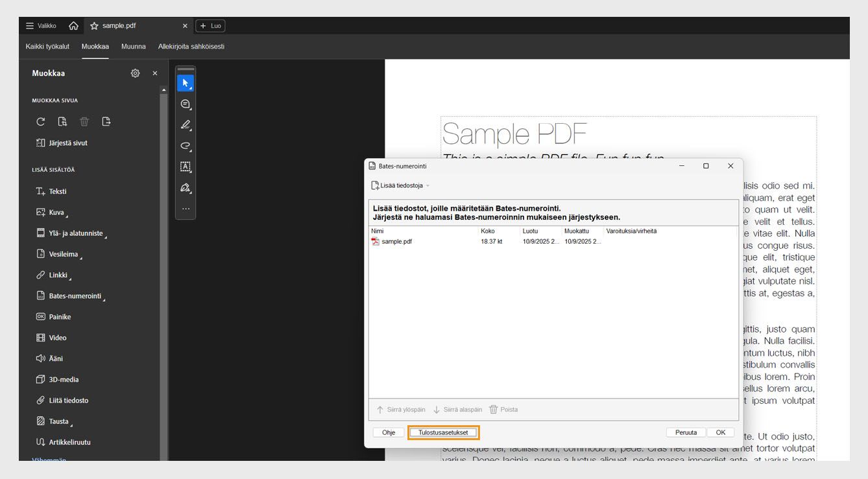Cancel the dialog with Peruuta
This screenshot has height=479, width=868.
(686, 432)
